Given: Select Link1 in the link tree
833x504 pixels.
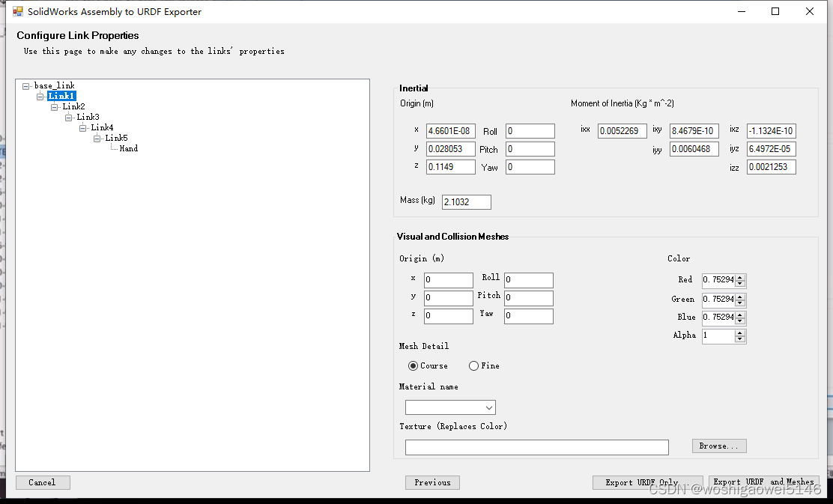Looking at the screenshot, I should 61,96.
